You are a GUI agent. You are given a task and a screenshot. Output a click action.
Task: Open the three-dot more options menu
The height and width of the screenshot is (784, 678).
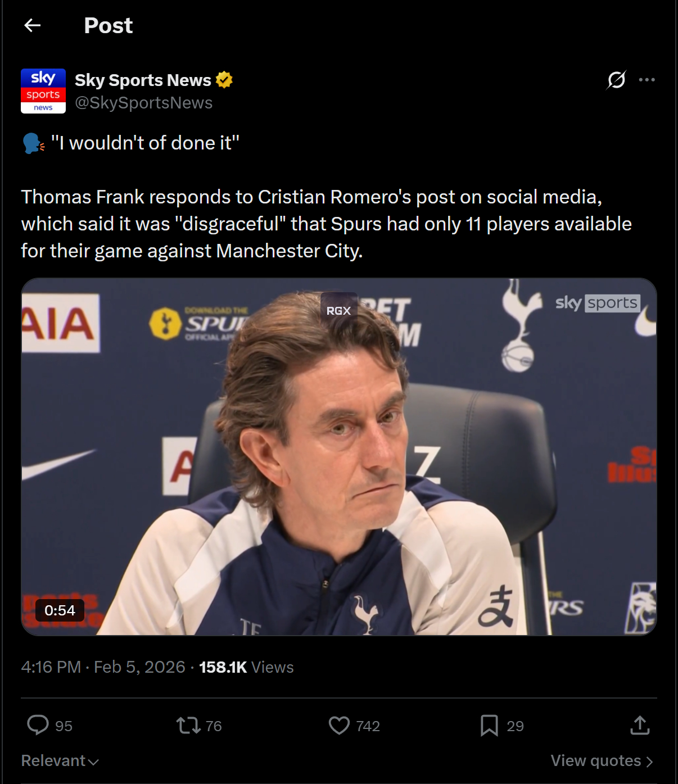pos(647,80)
